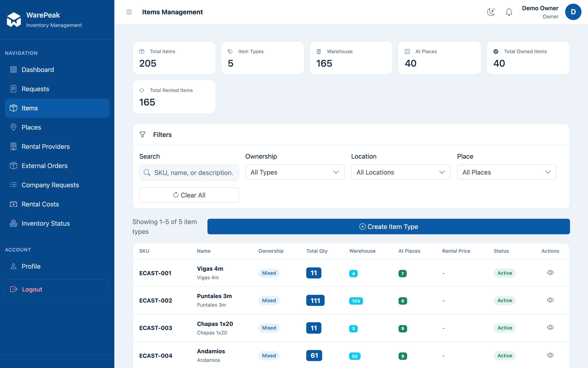
Task: Open the All Places dropdown
Action: (507, 172)
